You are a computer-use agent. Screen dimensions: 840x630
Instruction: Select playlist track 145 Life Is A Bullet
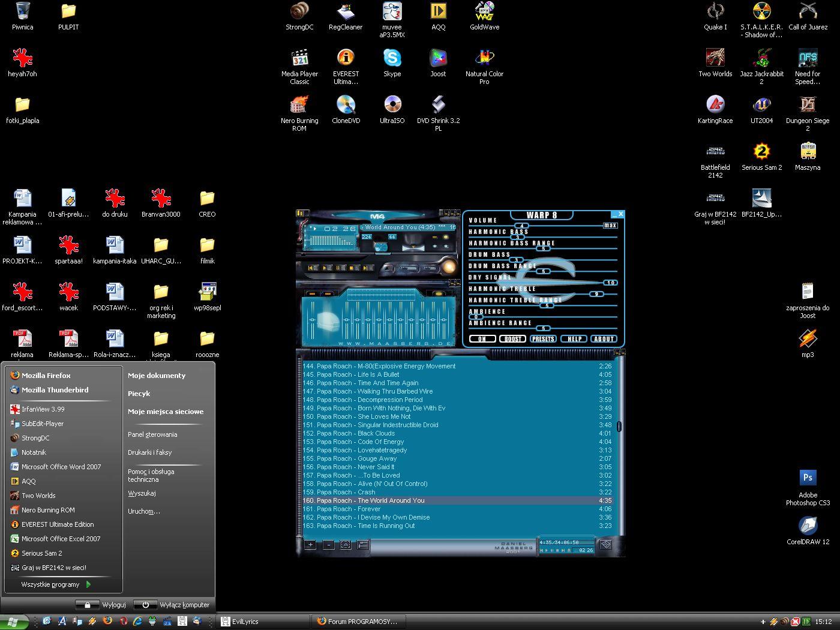[457, 374]
